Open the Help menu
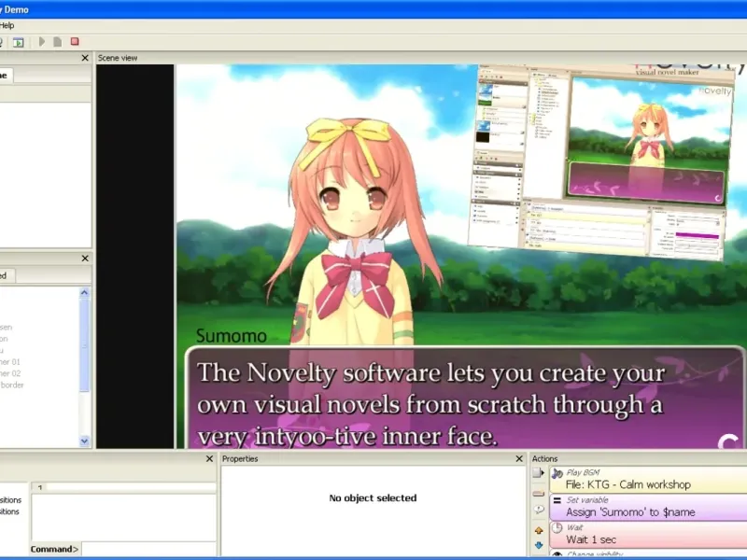747x560 pixels. [x=7, y=25]
